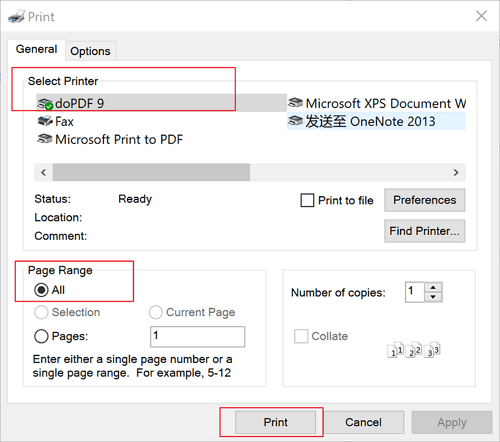
Task: Click the Pages range input field
Action: point(198,337)
